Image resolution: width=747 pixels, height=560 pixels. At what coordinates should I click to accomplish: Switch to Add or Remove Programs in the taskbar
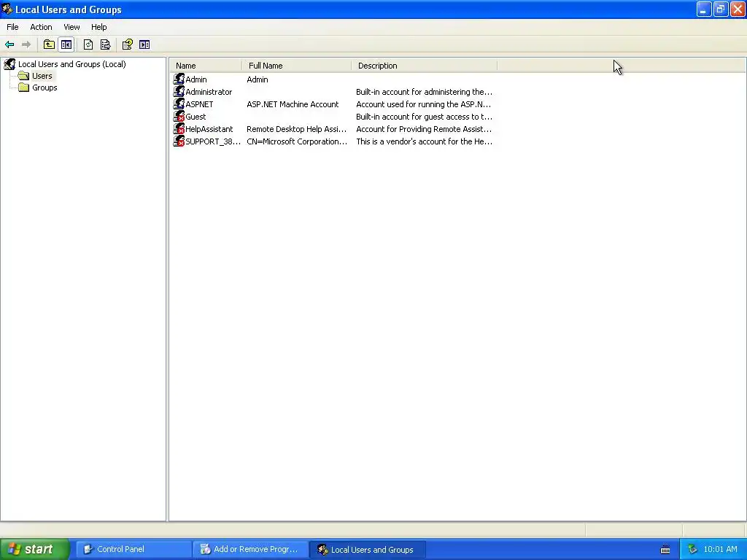tap(251, 550)
